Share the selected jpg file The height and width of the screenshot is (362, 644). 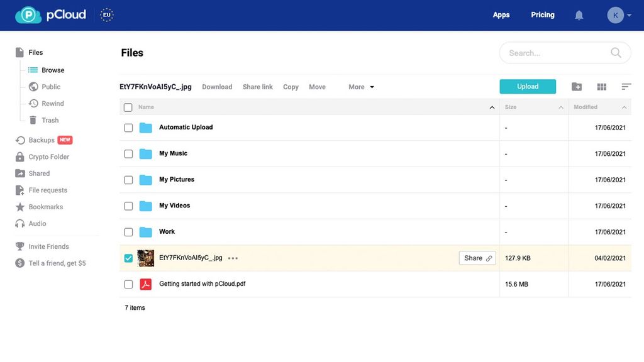(x=477, y=258)
